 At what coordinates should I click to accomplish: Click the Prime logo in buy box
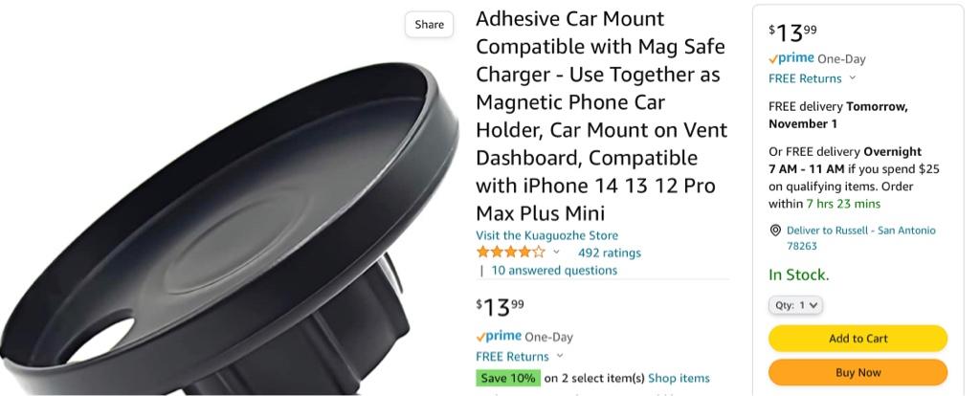point(791,58)
